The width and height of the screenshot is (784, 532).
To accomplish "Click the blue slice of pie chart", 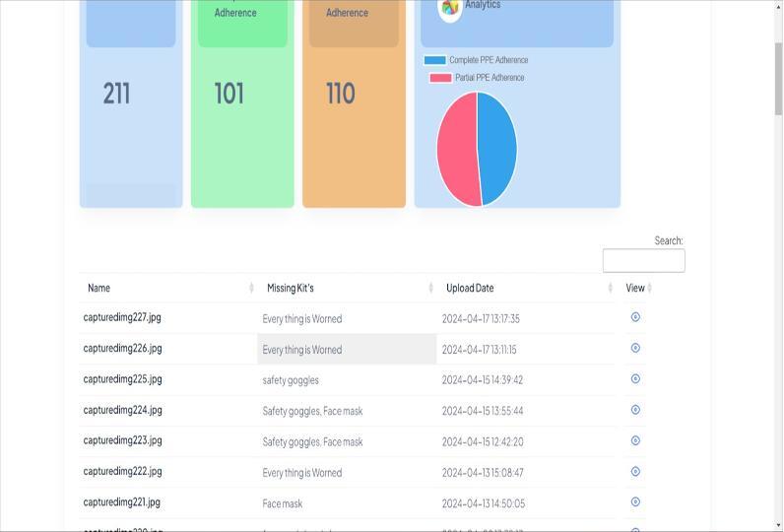I will coord(498,148).
